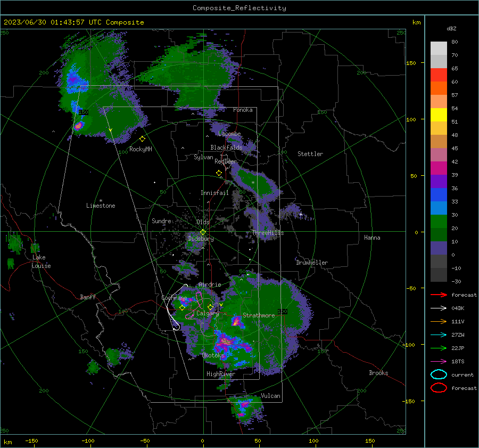
Task: Select the magenta 42 dBZ color swatch
Action: coord(439,168)
